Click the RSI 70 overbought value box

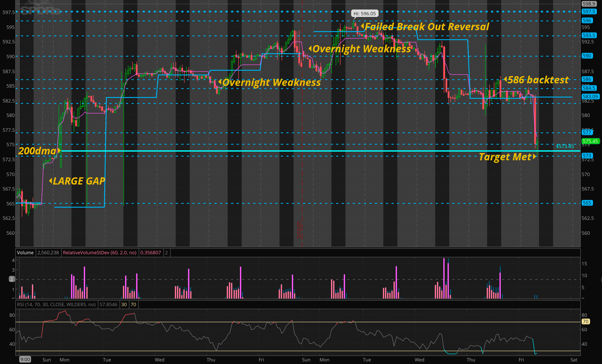coord(133,304)
